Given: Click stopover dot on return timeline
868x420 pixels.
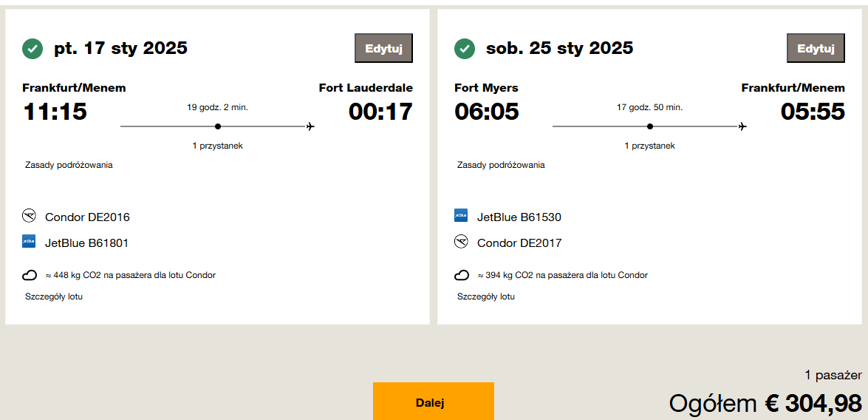Looking at the screenshot, I should [x=650, y=126].
